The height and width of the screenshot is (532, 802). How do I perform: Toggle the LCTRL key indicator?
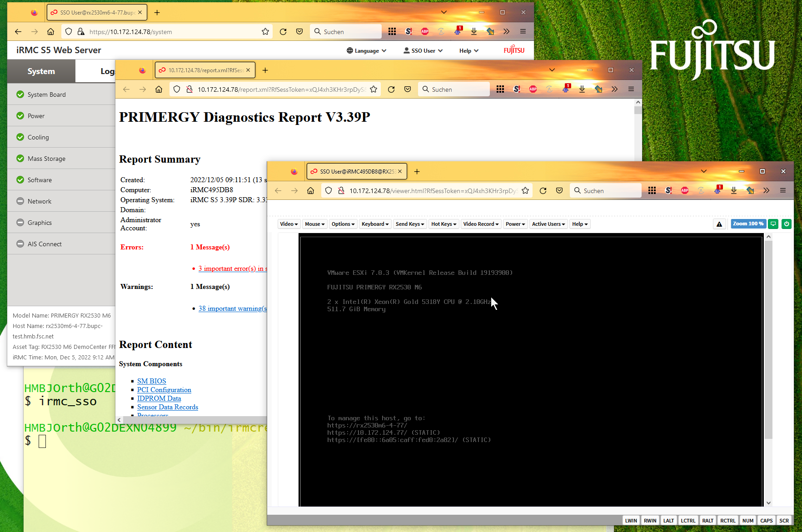[688, 521]
